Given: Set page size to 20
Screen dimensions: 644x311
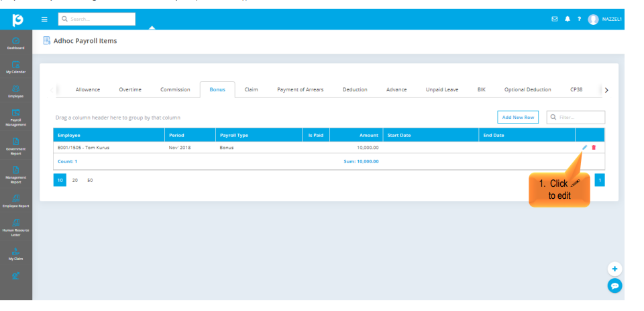Looking at the screenshot, I should (75, 180).
